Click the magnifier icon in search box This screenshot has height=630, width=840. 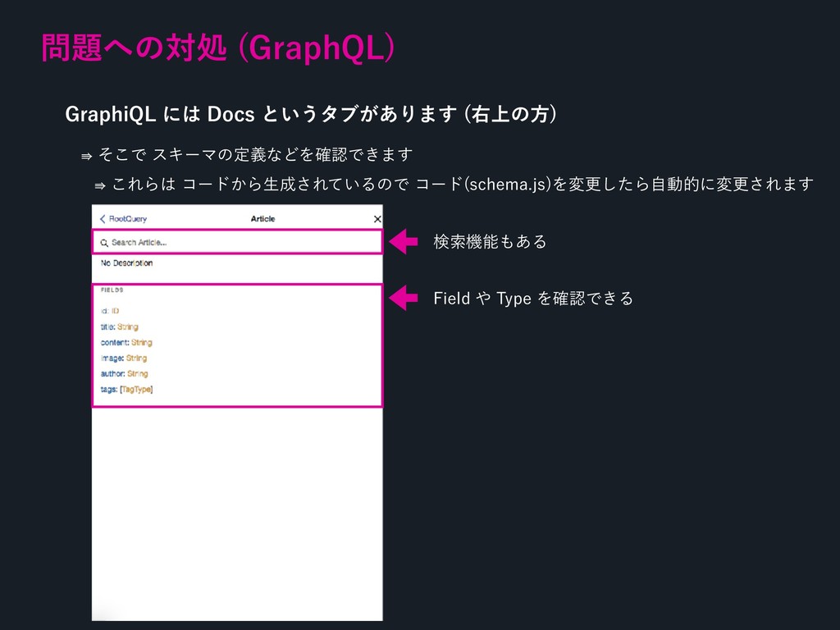point(104,243)
